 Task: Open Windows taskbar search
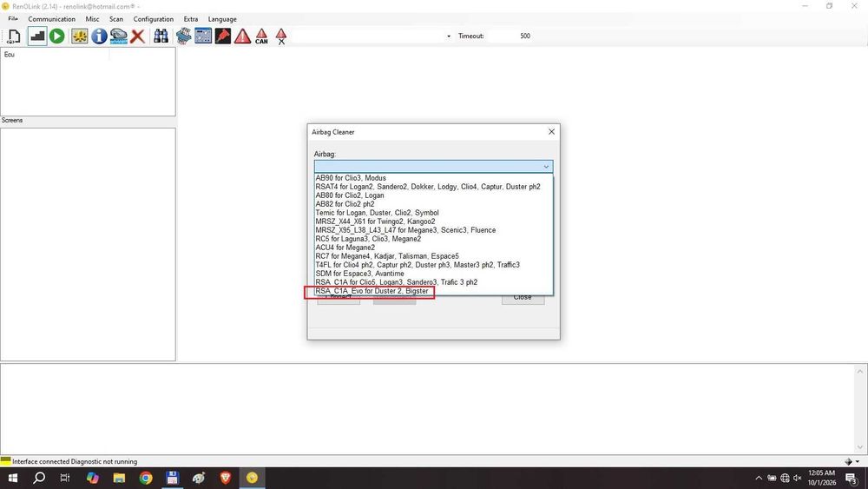pyautogui.click(x=39, y=478)
